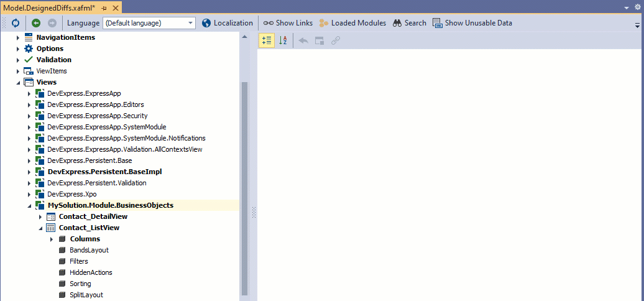This screenshot has width=644, height=301.
Task: Select DevExpress.ExpressApp.SystemModule tree item
Action: click(x=107, y=127)
